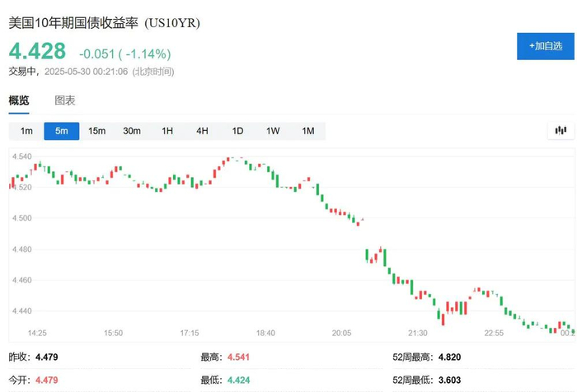Click the 4.428 current yield value
Screen dimensions: 577x392
(37, 51)
